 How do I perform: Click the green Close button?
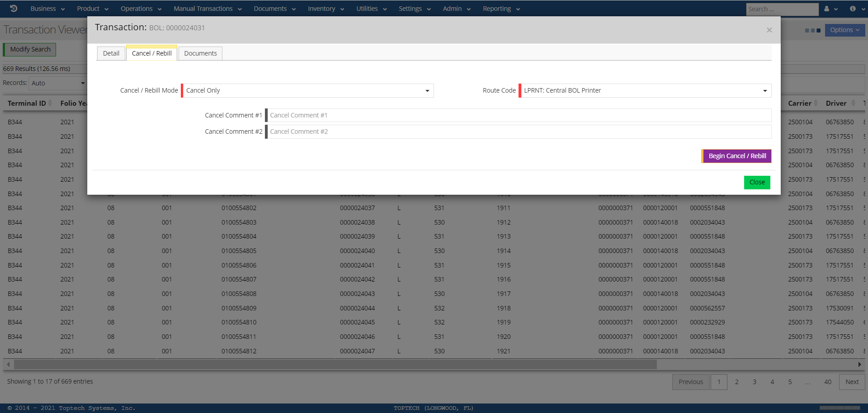point(757,182)
